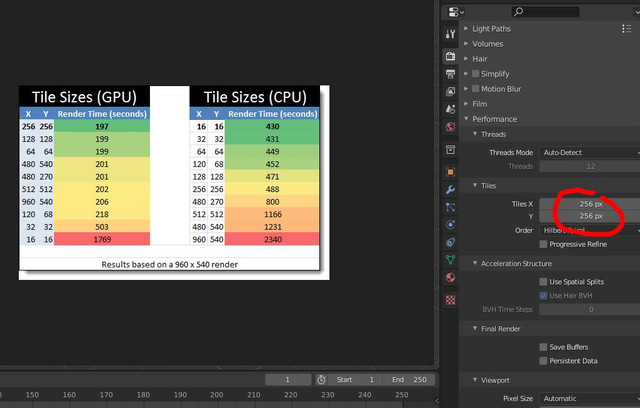
Task: Open Light Paths presets list icon
Action: tap(626, 29)
